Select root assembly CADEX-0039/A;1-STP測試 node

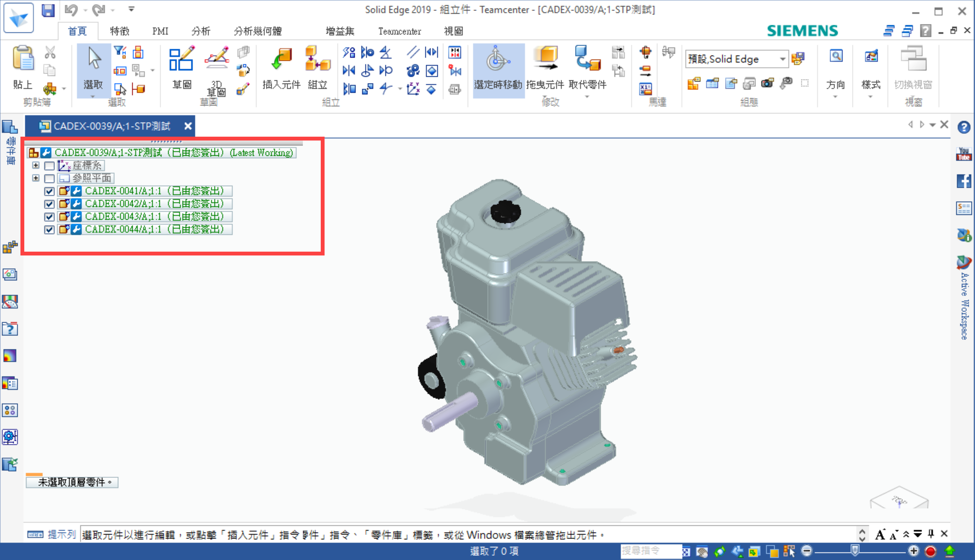[174, 153]
